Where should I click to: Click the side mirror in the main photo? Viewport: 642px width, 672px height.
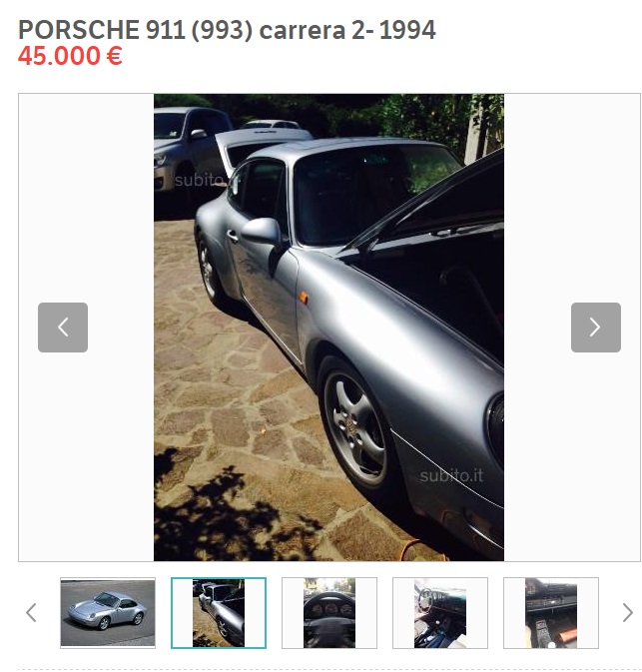261,232
